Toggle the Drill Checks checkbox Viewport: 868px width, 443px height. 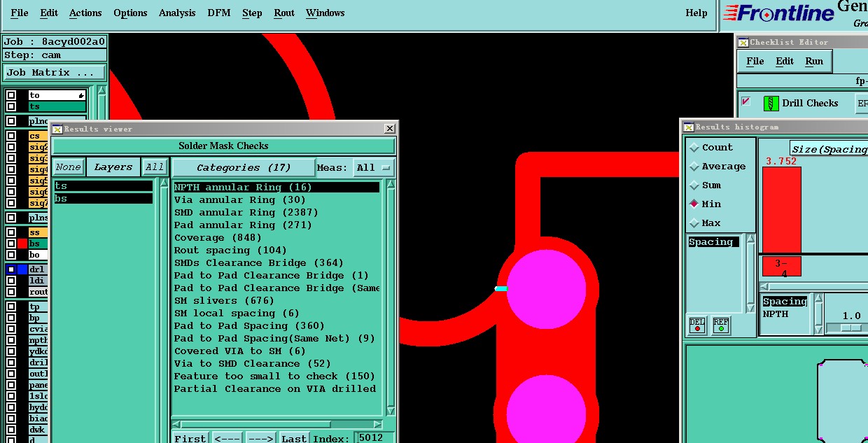746,101
